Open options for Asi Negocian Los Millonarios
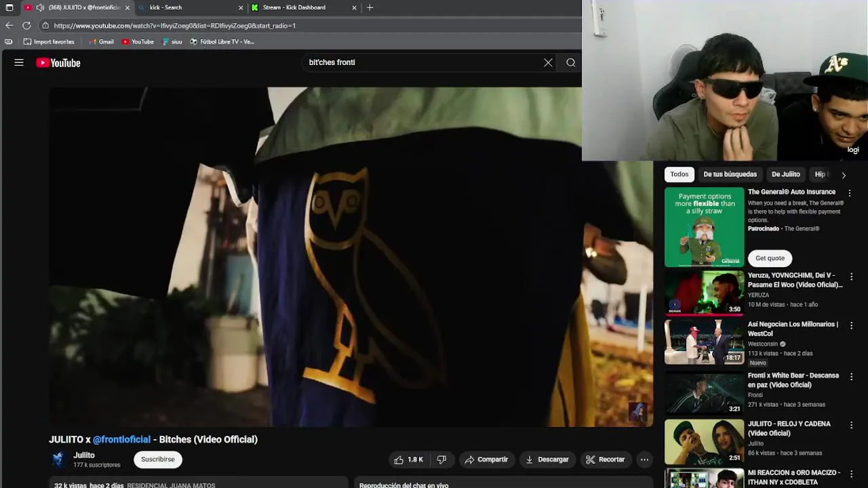Screen dimensions: 868x488 coord(852,325)
